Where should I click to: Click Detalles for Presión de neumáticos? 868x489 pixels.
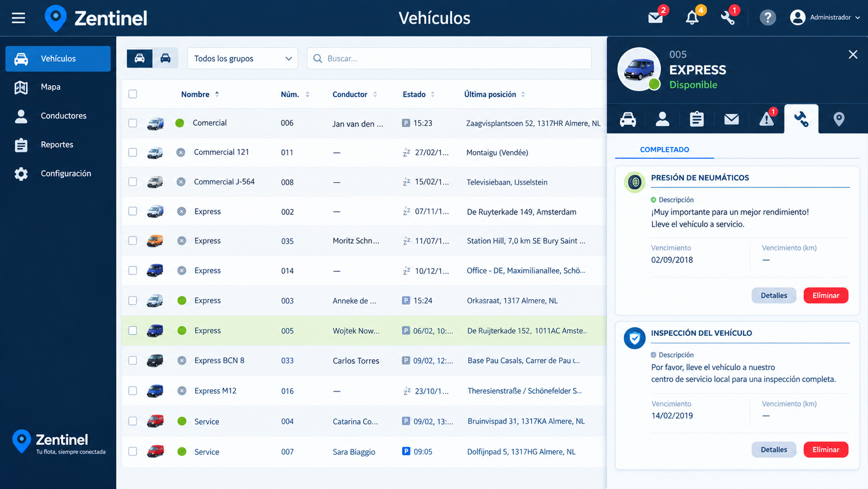pos(774,295)
